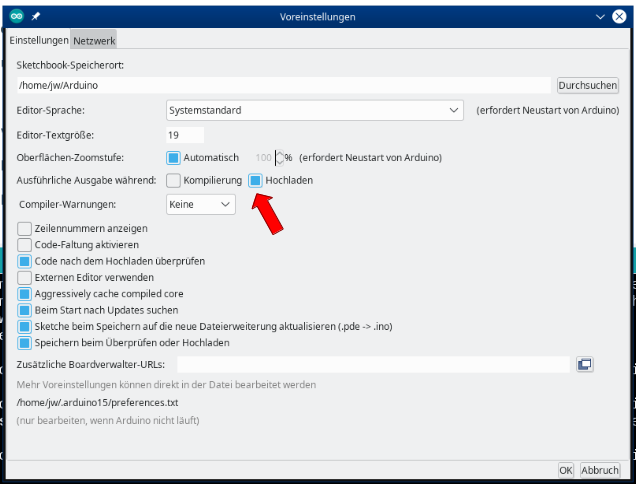Screen dimensions: 636x484
Task: Turn on Code-Faltung aktivieren
Action: 25,244
